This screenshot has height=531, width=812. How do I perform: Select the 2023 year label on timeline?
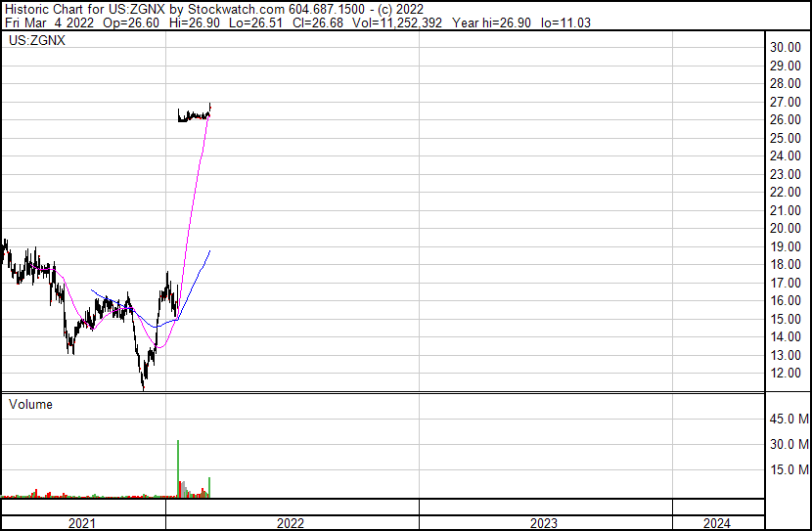pos(544,523)
